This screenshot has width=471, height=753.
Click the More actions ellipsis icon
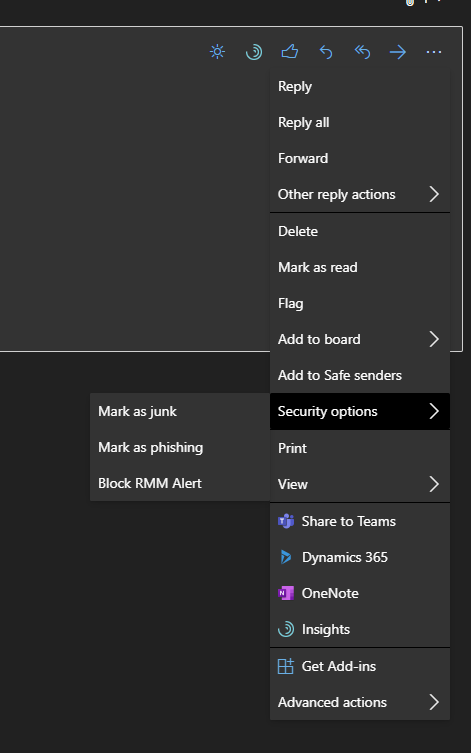pos(434,52)
